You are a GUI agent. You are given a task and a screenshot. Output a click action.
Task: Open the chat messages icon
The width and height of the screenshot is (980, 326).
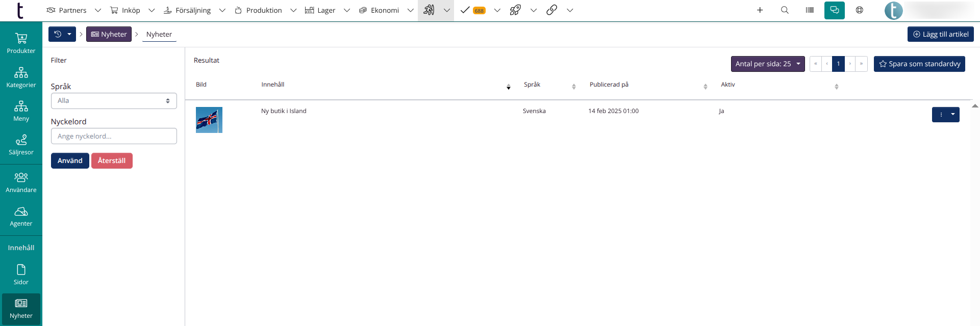[834, 10]
